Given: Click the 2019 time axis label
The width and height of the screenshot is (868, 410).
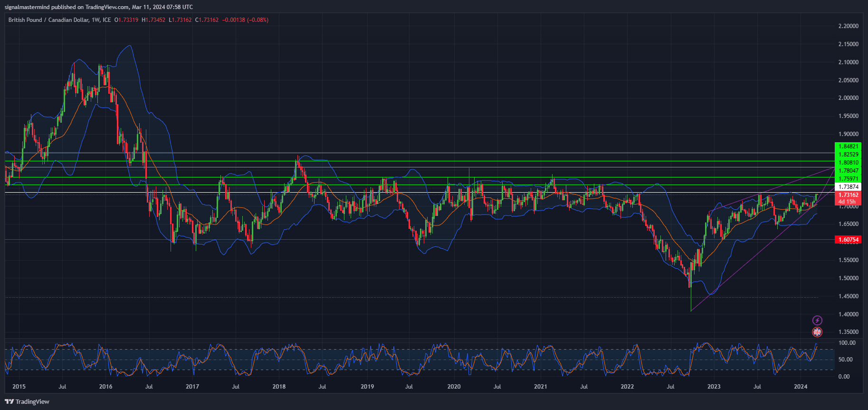Looking at the screenshot, I should 367,387.
